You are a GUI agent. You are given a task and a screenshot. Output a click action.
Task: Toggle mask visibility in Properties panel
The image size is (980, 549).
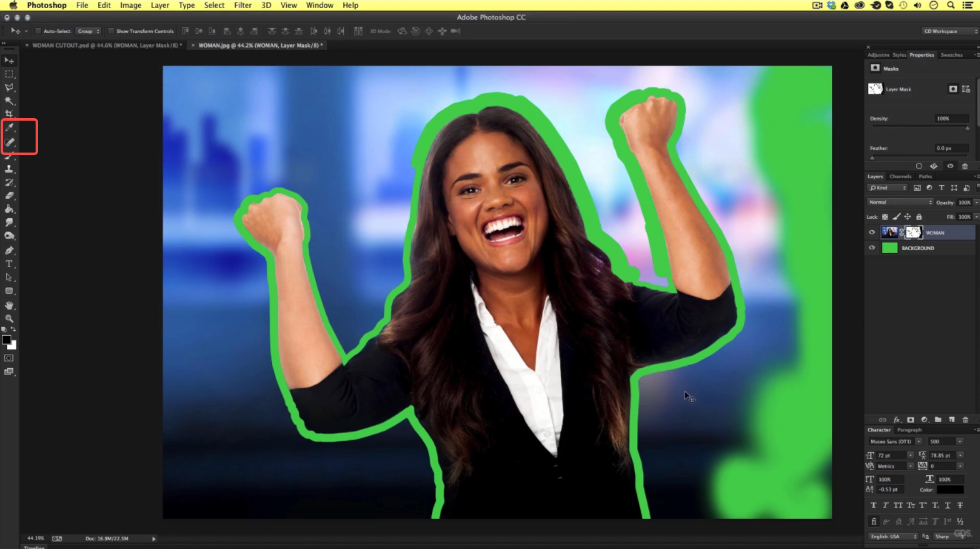pyautogui.click(x=950, y=166)
